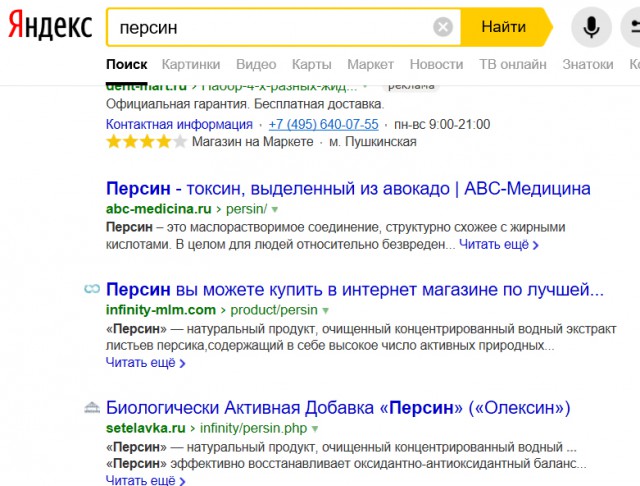Image resolution: width=640 pixels, height=486 pixels.
Task: Open the Карты tab
Action: coord(311,64)
